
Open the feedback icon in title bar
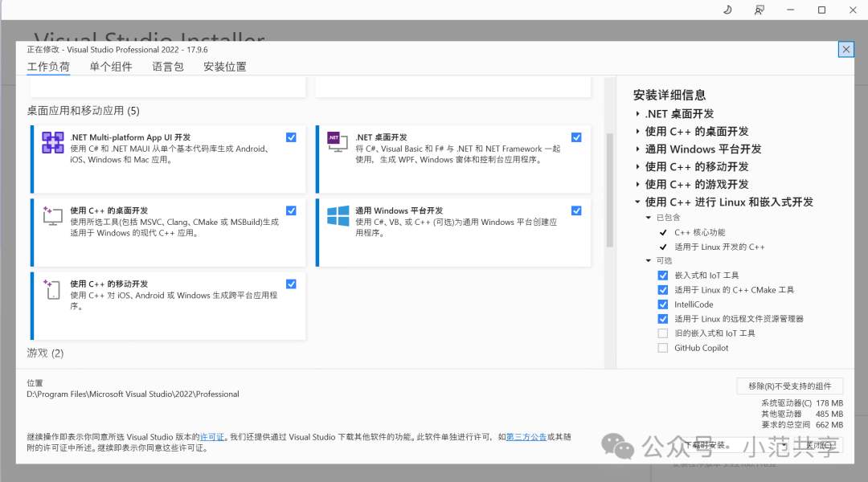pos(759,10)
